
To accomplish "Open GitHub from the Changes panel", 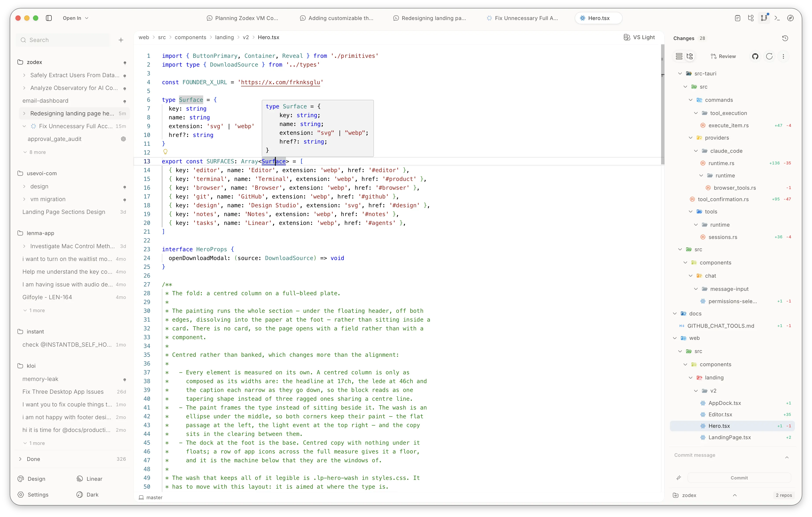I will pyautogui.click(x=755, y=56).
